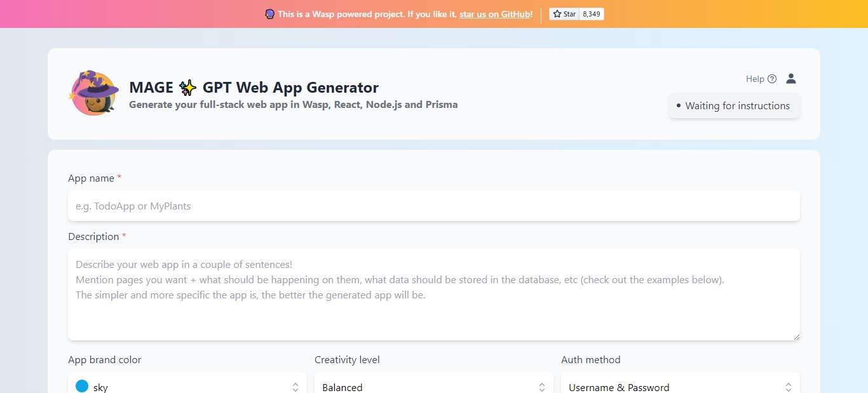
Task: Open the user profile icon
Action: point(791,79)
